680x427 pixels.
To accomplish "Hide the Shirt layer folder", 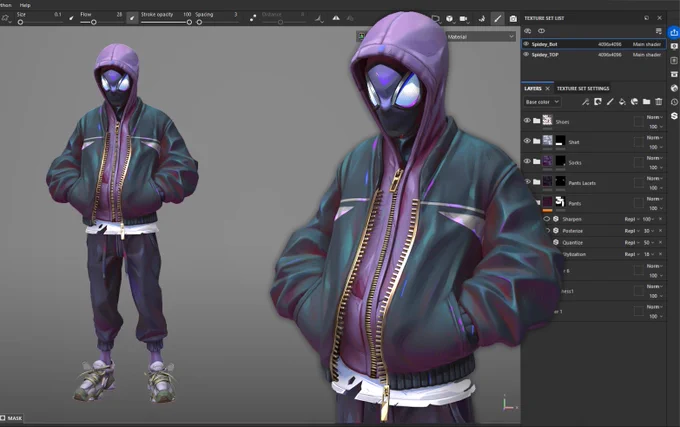I will point(527,141).
